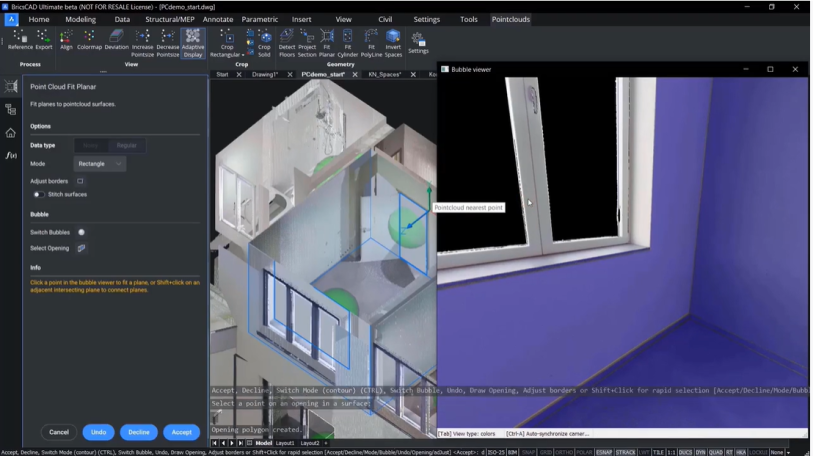Click the Select Opening icon
The height and width of the screenshot is (456, 813).
click(x=81, y=248)
